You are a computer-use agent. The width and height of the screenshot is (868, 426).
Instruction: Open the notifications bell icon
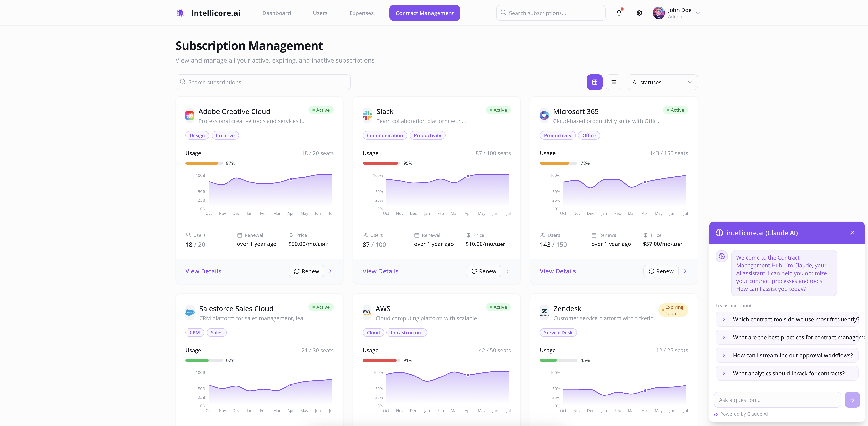coord(619,13)
